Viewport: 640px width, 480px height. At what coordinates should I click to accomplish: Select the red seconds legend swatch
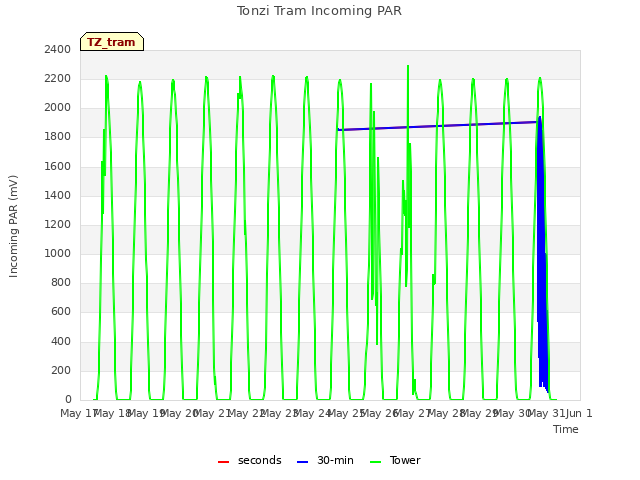pos(223,461)
